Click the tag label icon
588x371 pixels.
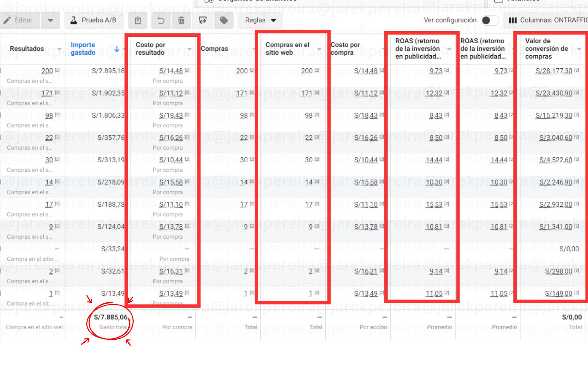224,20
